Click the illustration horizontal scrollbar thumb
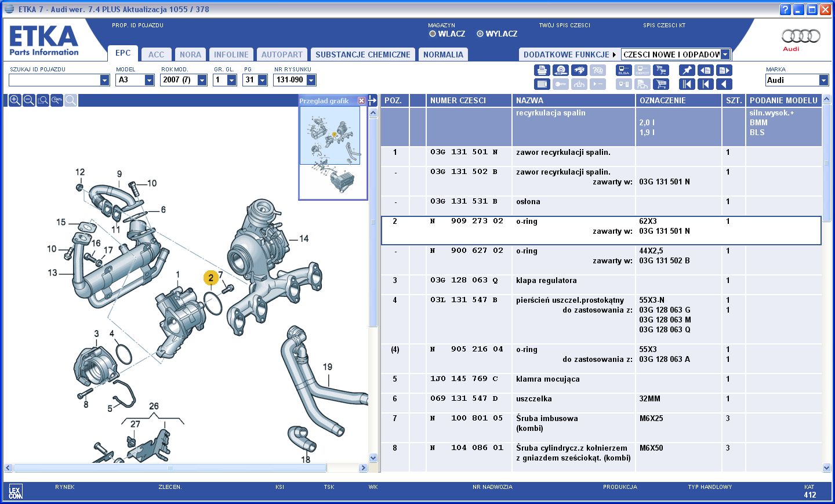The width and height of the screenshot is (835, 504). [170, 467]
